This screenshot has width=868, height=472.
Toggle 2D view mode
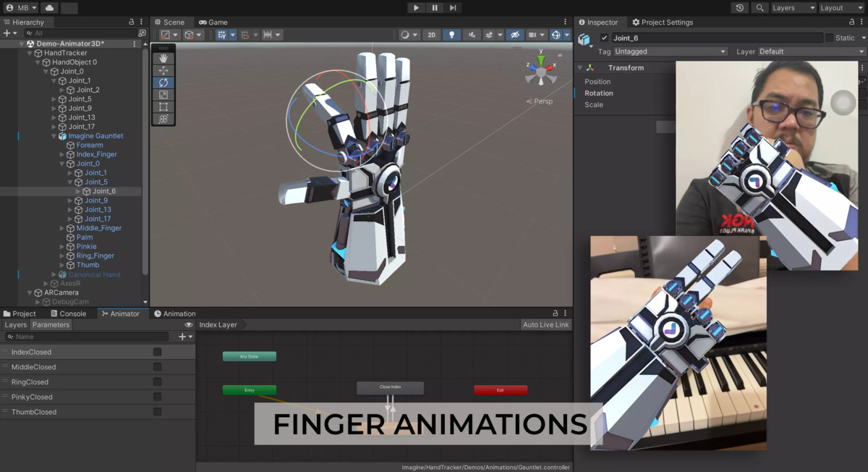(x=431, y=34)
